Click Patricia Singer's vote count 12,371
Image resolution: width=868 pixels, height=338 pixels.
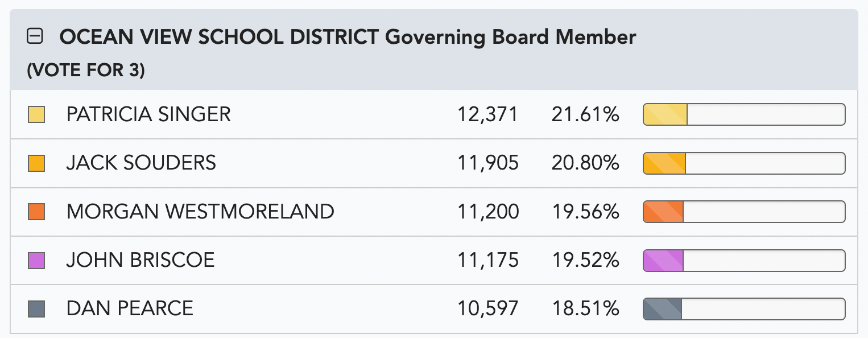point(489,114)
